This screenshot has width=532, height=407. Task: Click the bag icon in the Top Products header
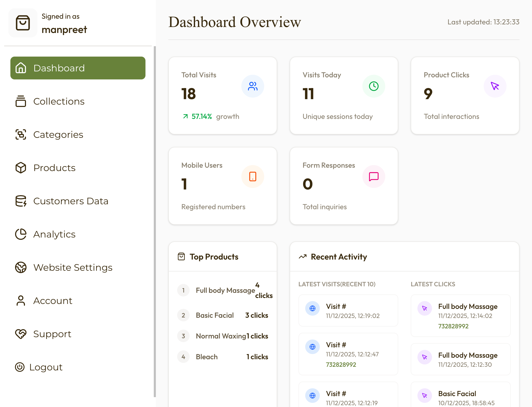(181, 256)
